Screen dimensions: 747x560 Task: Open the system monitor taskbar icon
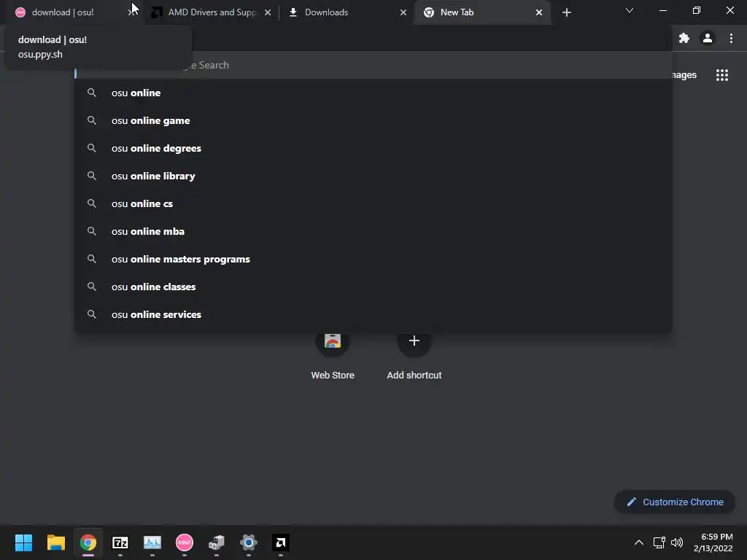(152, 542)
